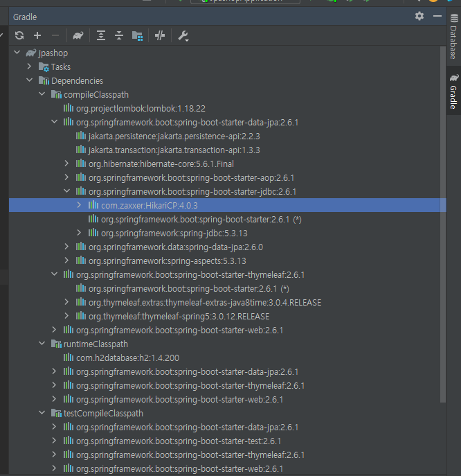Select jakarta.persistence-api:2.2.3 dependency
The height and width of the screenshot is (476, 461).
[174, 136]
